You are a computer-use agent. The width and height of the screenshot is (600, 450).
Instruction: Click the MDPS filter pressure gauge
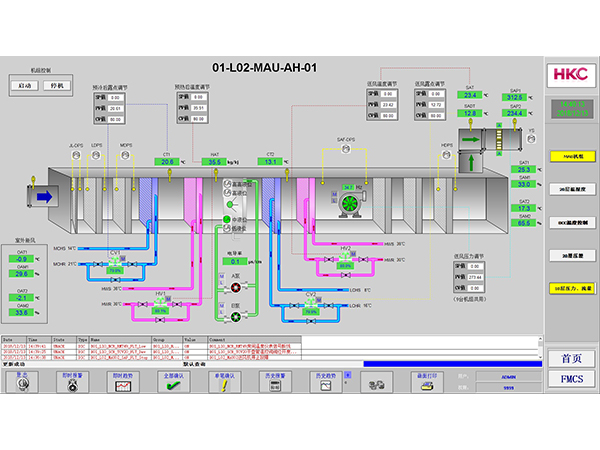(x=125, y=153)
